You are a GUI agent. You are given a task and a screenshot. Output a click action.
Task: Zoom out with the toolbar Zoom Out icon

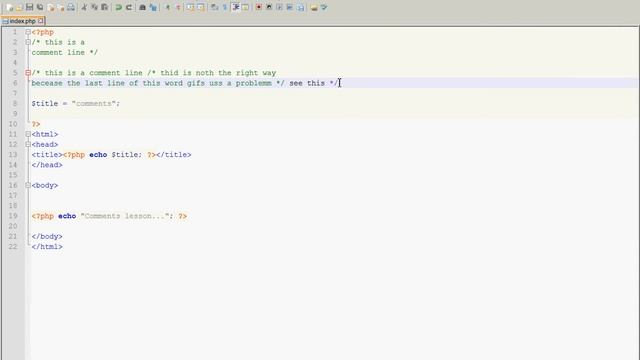point(178,7)
